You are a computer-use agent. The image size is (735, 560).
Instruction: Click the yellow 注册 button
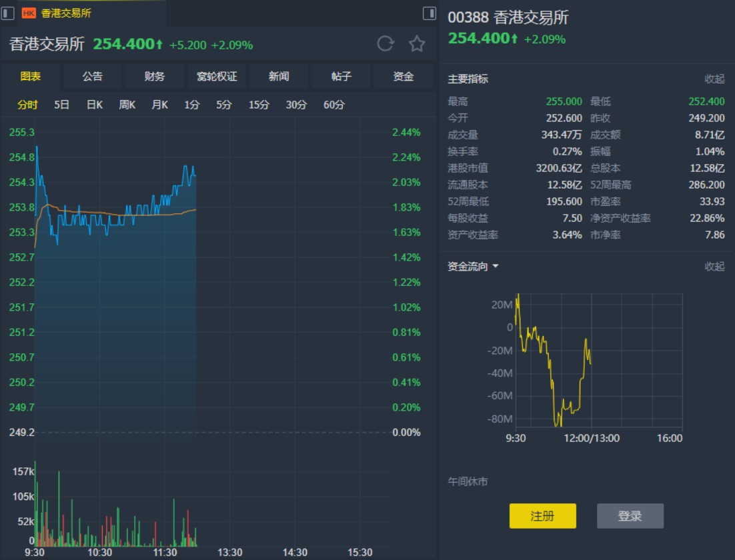coord(542,516)
